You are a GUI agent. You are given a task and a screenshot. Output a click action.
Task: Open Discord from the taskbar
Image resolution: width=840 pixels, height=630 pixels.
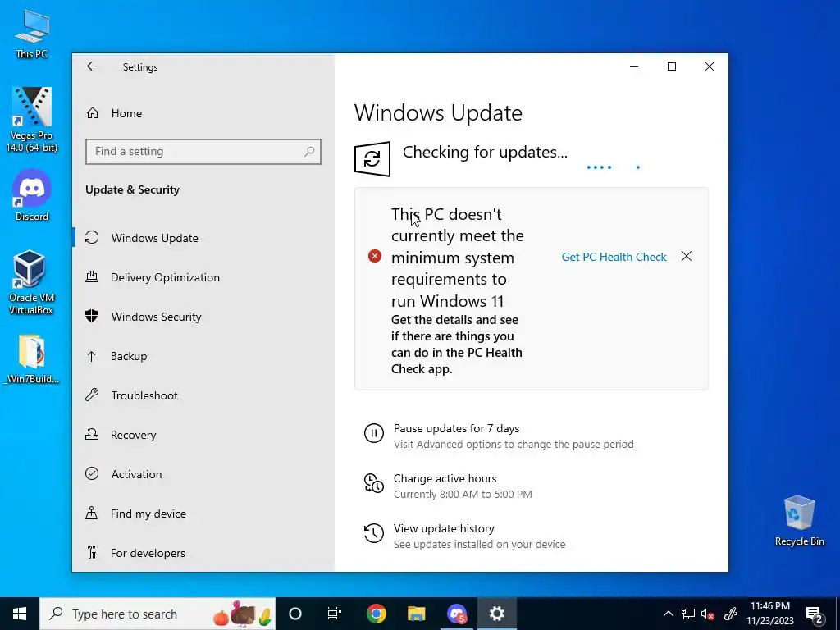point(456,614)
